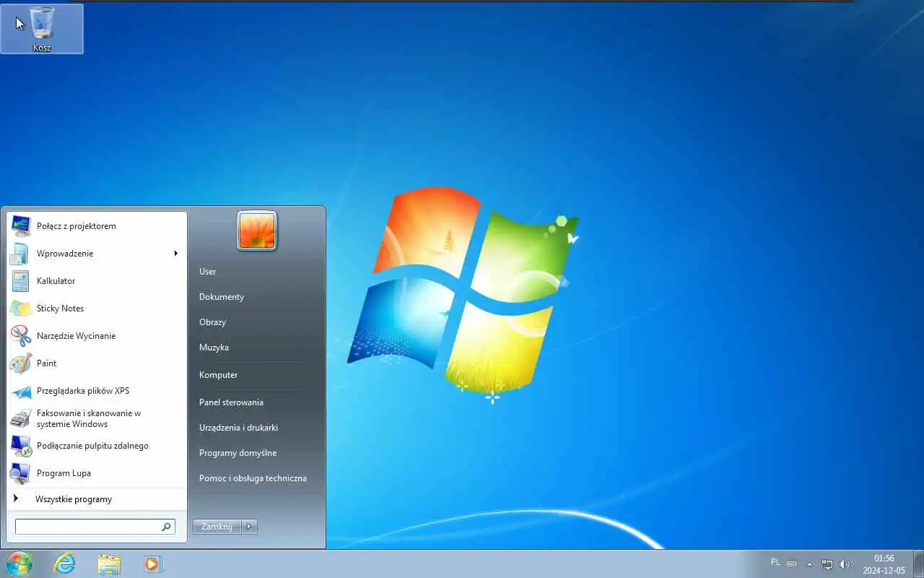
Task: Open the PL language selector
Action: [x=775, y=562]
